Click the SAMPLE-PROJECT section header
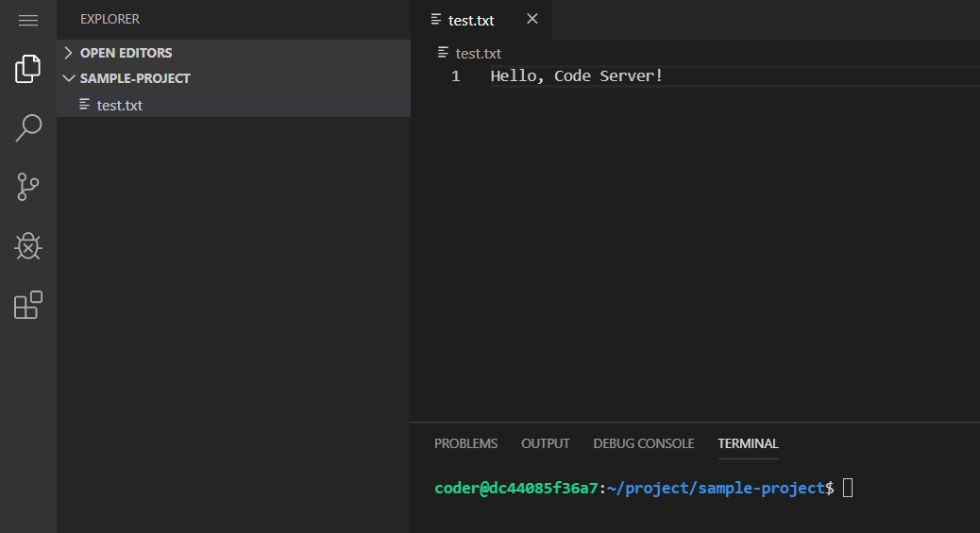 coord(234,78)
